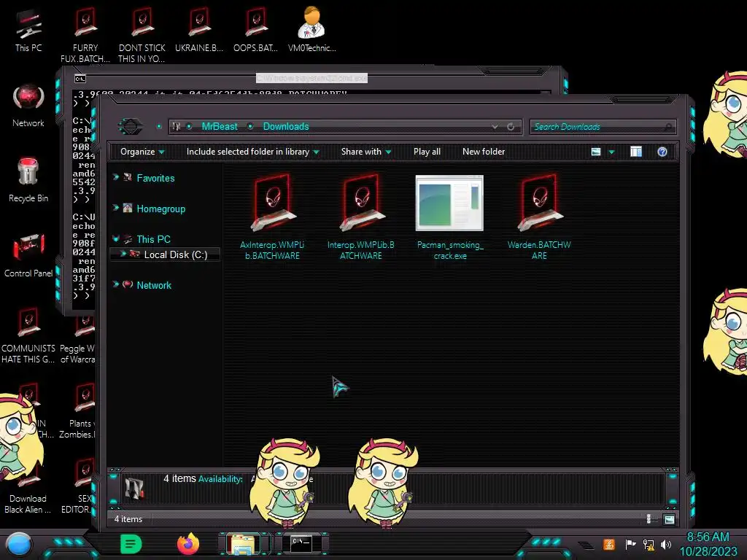Select the COMMUNISTS HATE THIS G desktop icon
This screenshot has height=560, width=747.
pos(28,335)
